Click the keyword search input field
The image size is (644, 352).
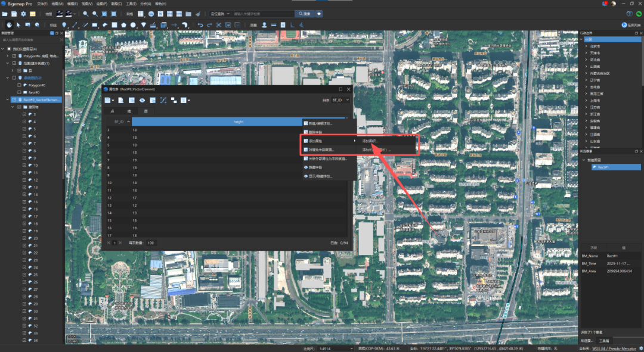(263, 14)
